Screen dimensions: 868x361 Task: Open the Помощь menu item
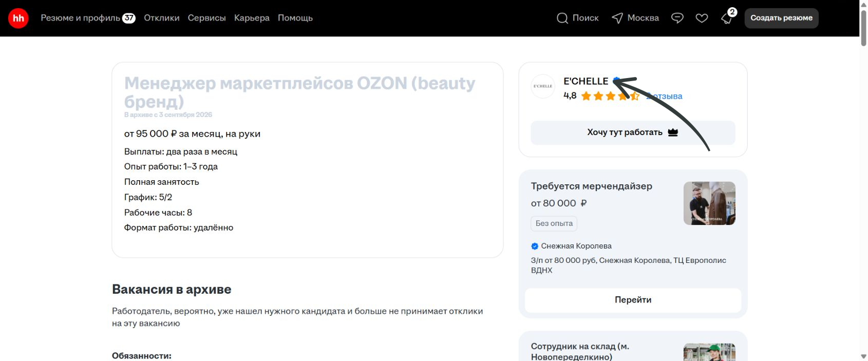pyautogui.click(x=295, y=18)
